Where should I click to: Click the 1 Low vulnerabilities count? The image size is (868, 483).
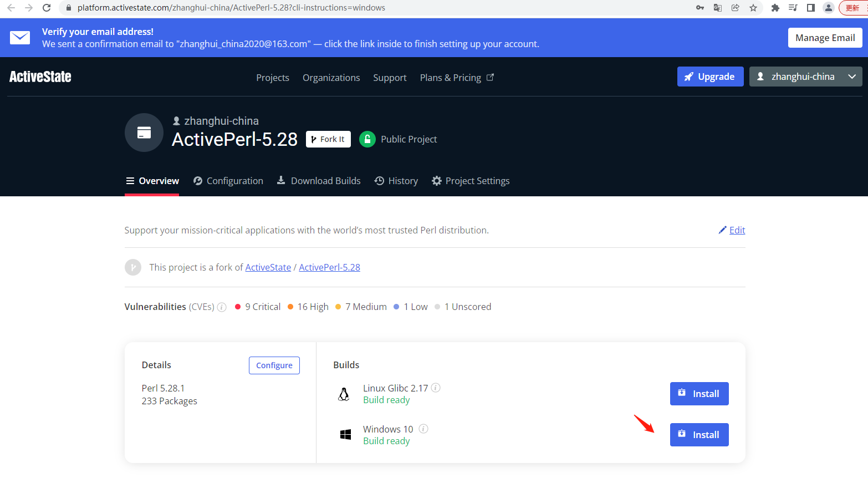click(411, 307)
